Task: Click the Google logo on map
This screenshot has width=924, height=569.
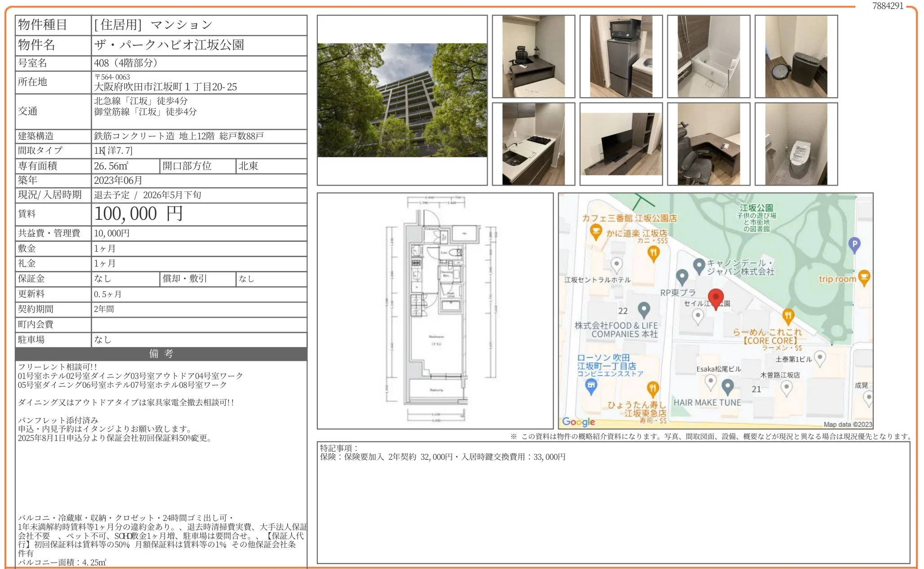Action: tap(578, 422)
